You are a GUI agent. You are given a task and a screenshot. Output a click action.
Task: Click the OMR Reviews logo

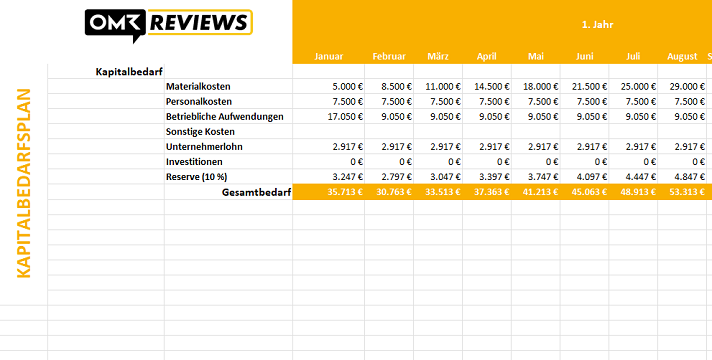pyautogui.click(x=168, y=25)
